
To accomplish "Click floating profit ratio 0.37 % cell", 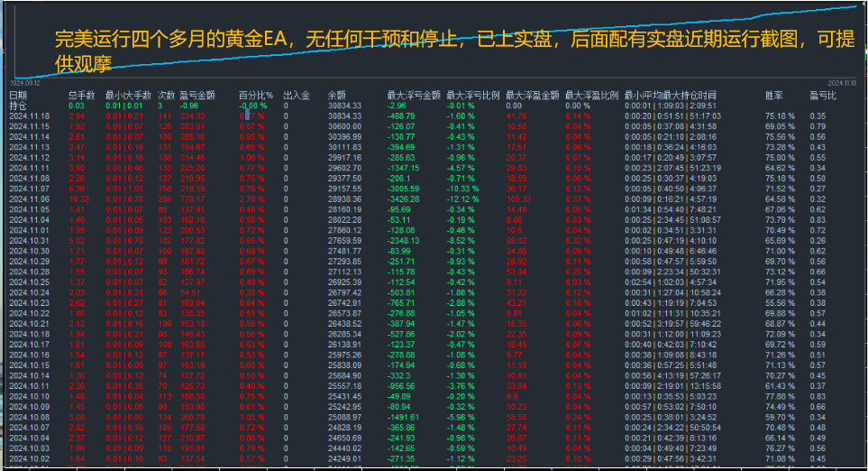I will [x=578, y=199].
